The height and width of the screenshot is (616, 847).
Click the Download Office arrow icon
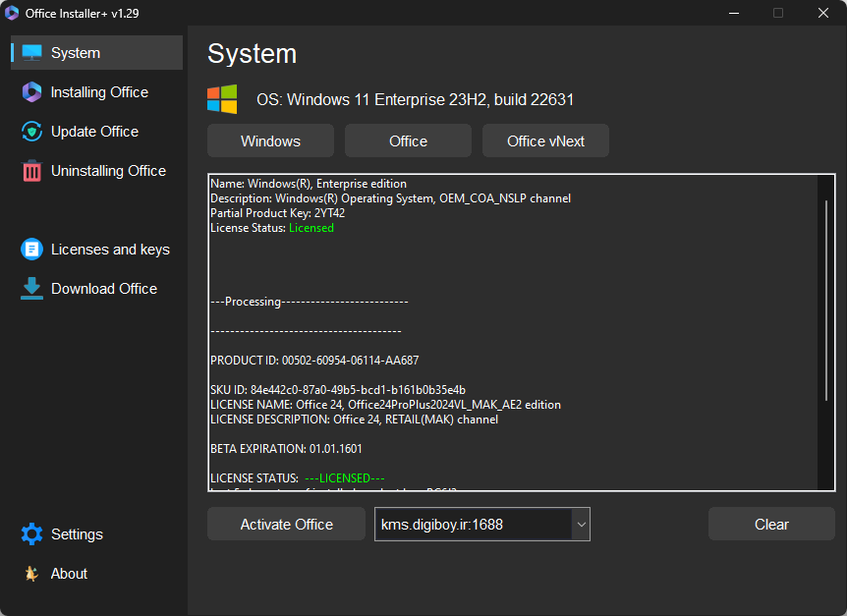pyautogui.click(x=31, y=288)
